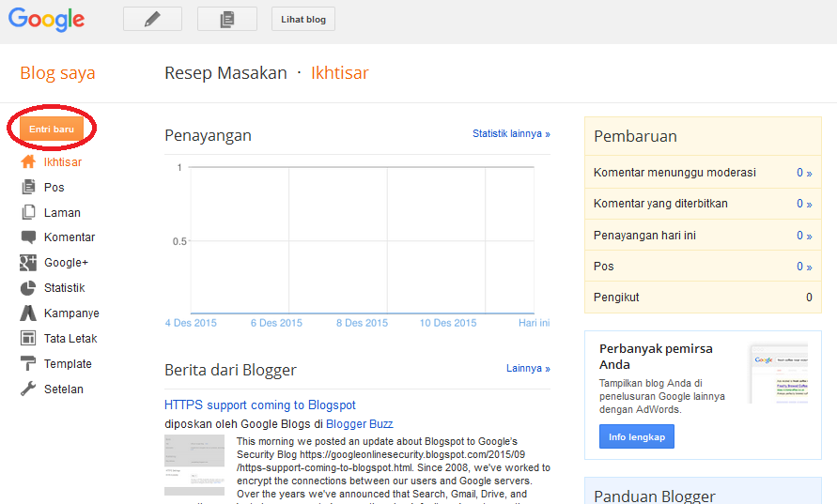
Task: Click the Template paint roller icon
Action: click(x=28, y=363)
